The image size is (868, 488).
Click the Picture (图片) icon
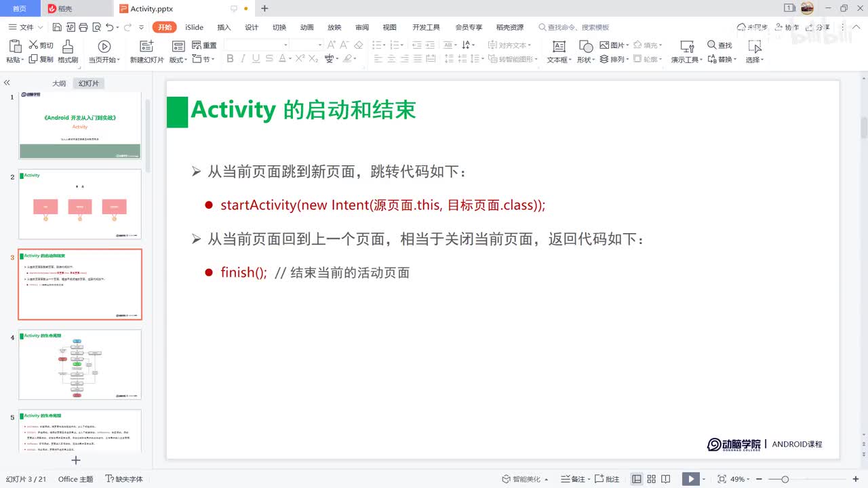605,45
